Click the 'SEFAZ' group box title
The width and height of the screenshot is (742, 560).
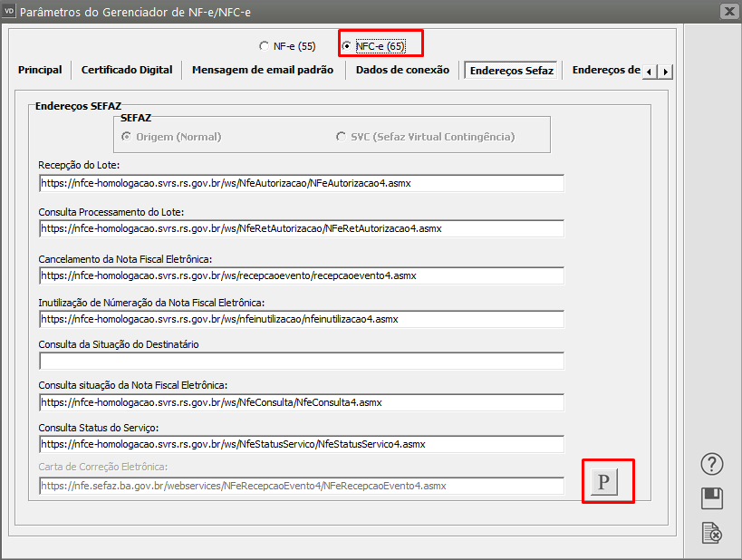[x=136, y=118]
